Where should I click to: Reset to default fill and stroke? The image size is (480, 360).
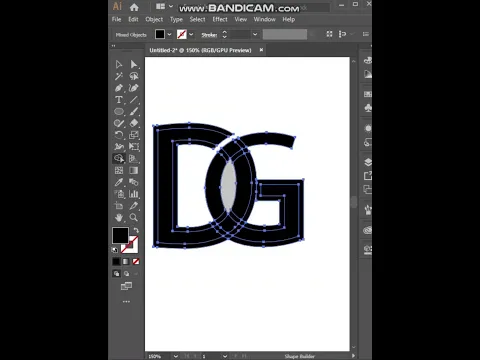tap(115, 250)
